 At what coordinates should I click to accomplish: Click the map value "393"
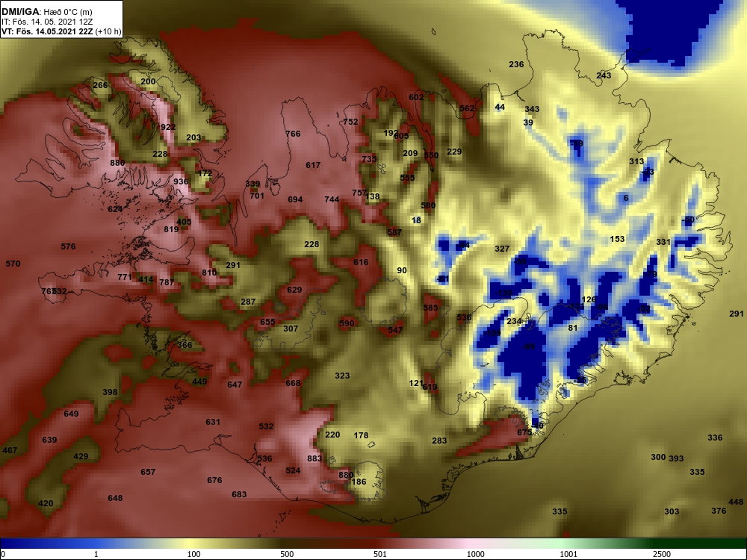click(676, 458)
